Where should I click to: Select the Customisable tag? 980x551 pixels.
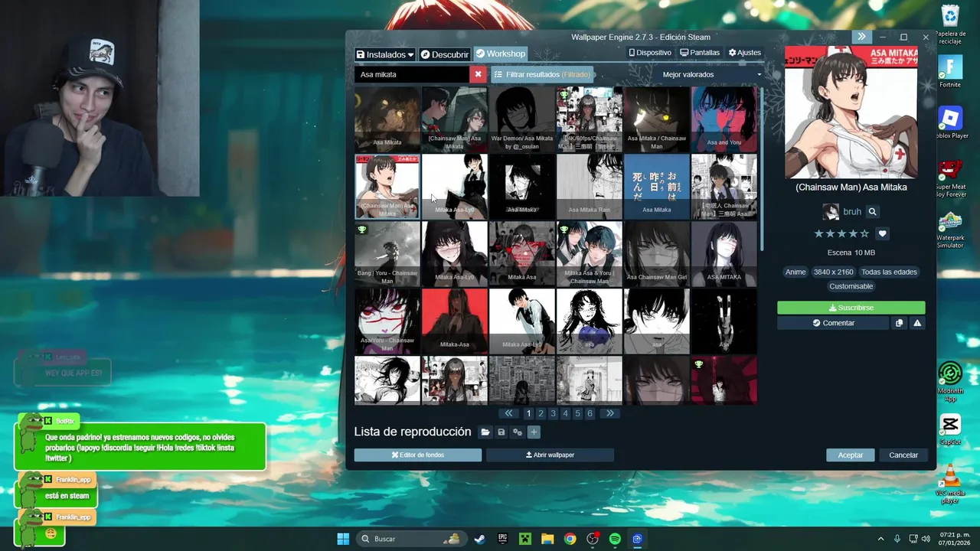click(x=851, y=286)
